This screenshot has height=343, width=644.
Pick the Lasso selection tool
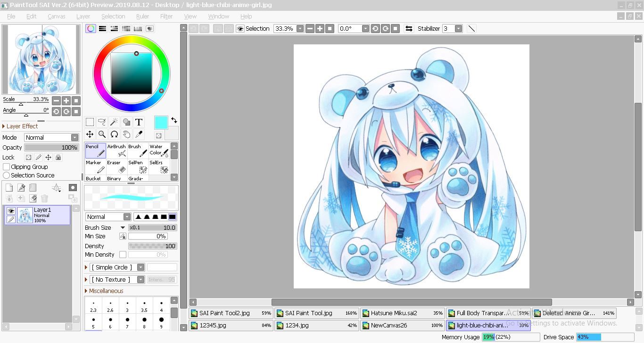(x=102, y=122)
